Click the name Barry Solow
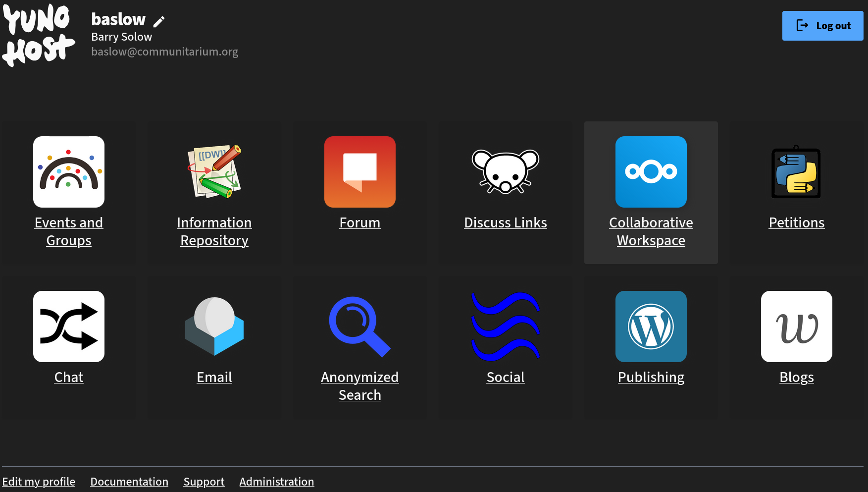Image resolution: width=868 pixels, height=492 pixels. [x=122, y=37]
